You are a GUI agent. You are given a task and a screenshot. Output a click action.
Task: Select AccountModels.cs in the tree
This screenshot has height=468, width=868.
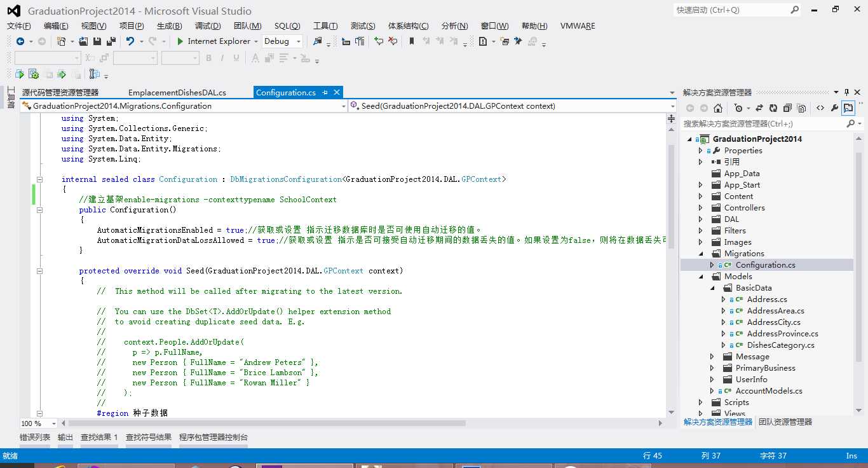tap(769, 391)
